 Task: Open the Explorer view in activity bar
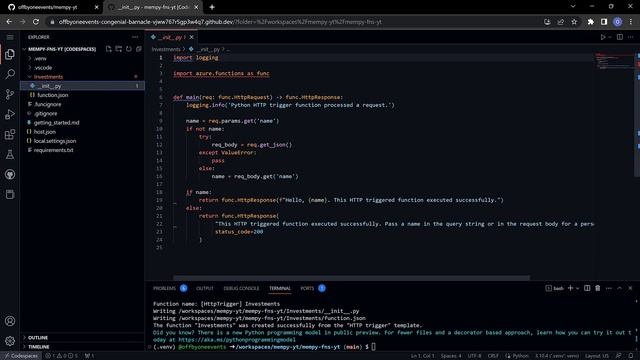pyautogui.click(x=10, y=54)
